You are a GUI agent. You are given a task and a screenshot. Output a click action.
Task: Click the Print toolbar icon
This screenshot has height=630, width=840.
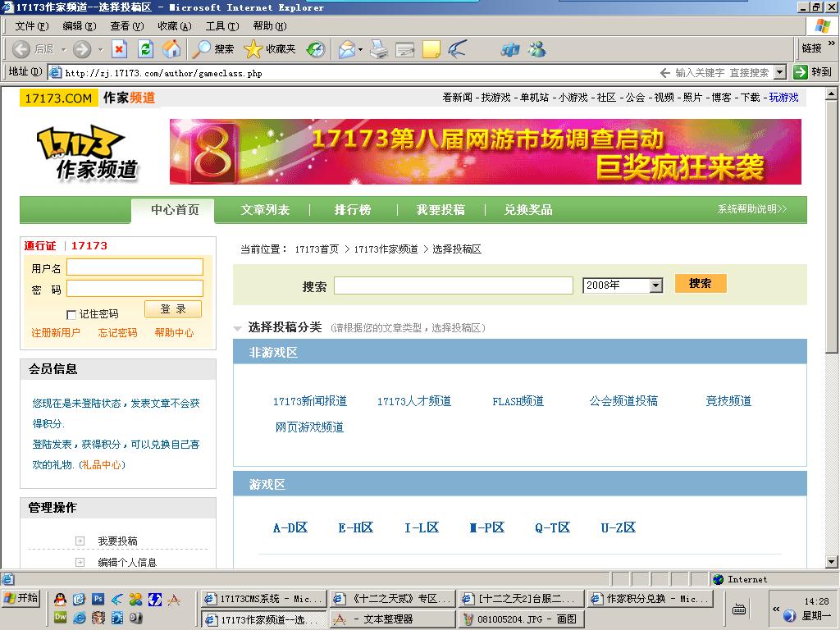point(379,49)
